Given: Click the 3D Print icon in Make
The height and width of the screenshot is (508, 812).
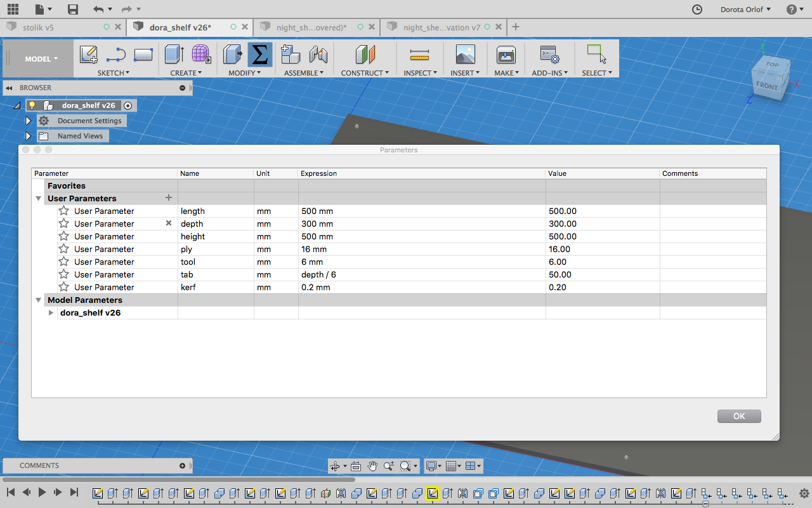Looking at the screenshot, I should 506,55.
